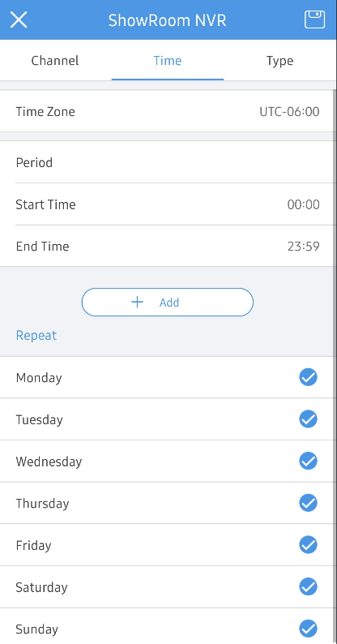Toggle the Tuesday checkmark off
The width and height of the screenshot is (337, 644).
coord(308,419)
